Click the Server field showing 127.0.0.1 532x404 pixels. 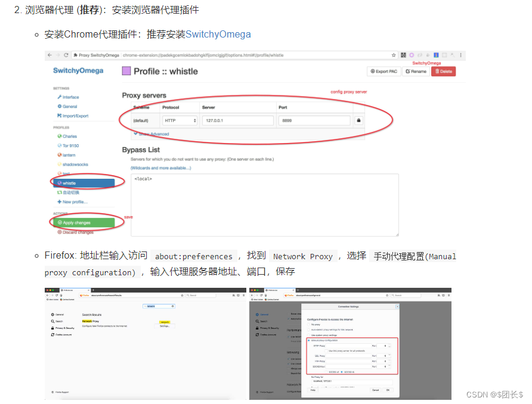click(238, 120)
